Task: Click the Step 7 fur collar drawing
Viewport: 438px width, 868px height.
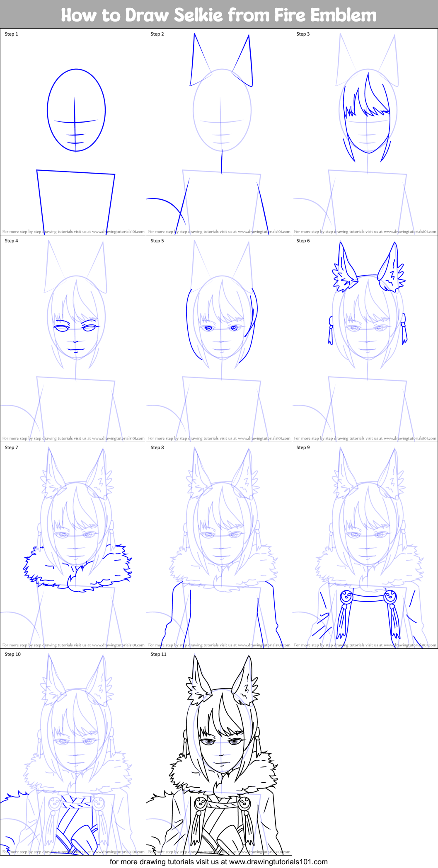Action: point(77,568)
